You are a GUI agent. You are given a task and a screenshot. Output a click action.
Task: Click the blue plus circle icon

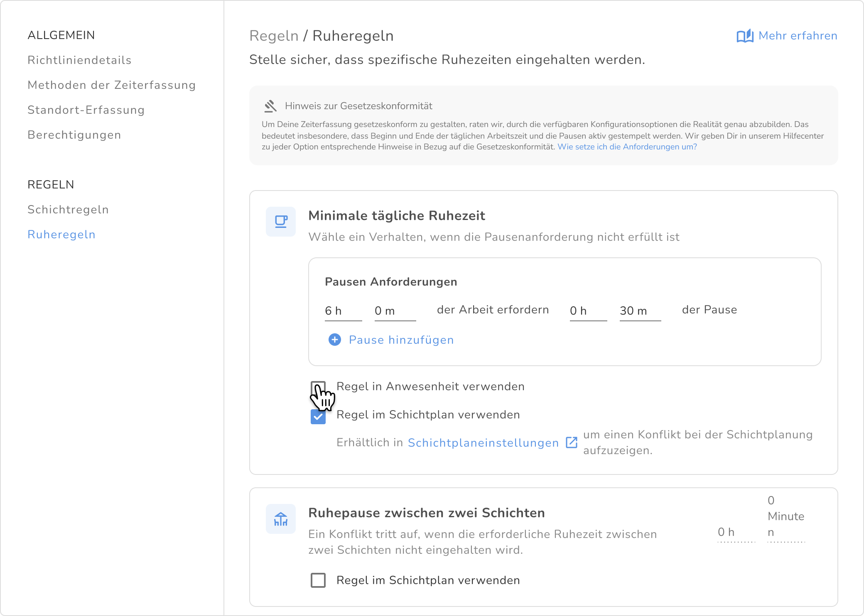tap(335, 340)
